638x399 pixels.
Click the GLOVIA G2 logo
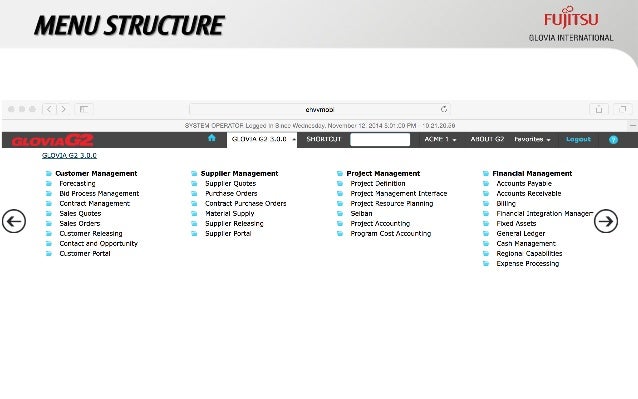point(52,140)
